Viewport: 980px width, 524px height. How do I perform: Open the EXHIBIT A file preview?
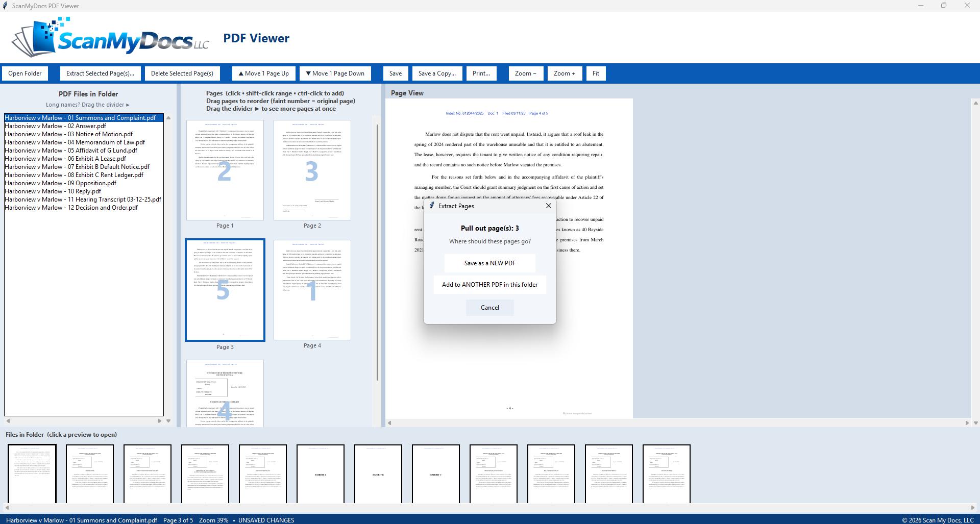point(321,474)
